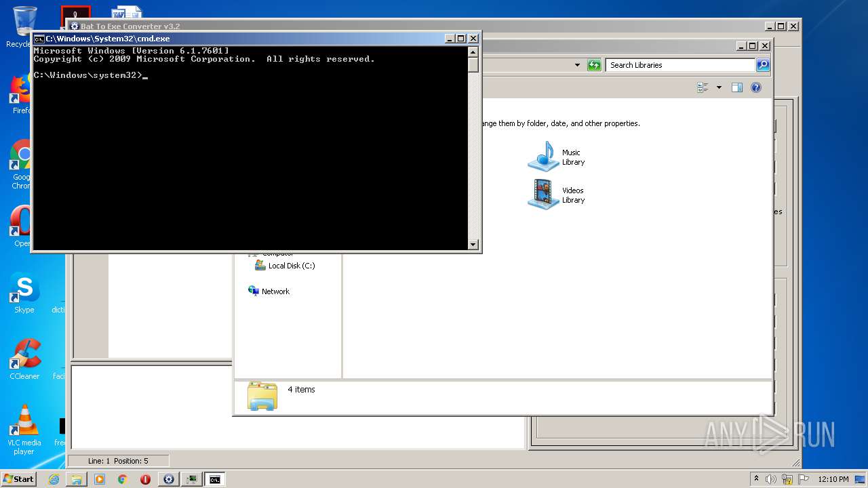868x488 pixels.
Task: Maximize the cmd.exe window
Action: pos(461,39)
